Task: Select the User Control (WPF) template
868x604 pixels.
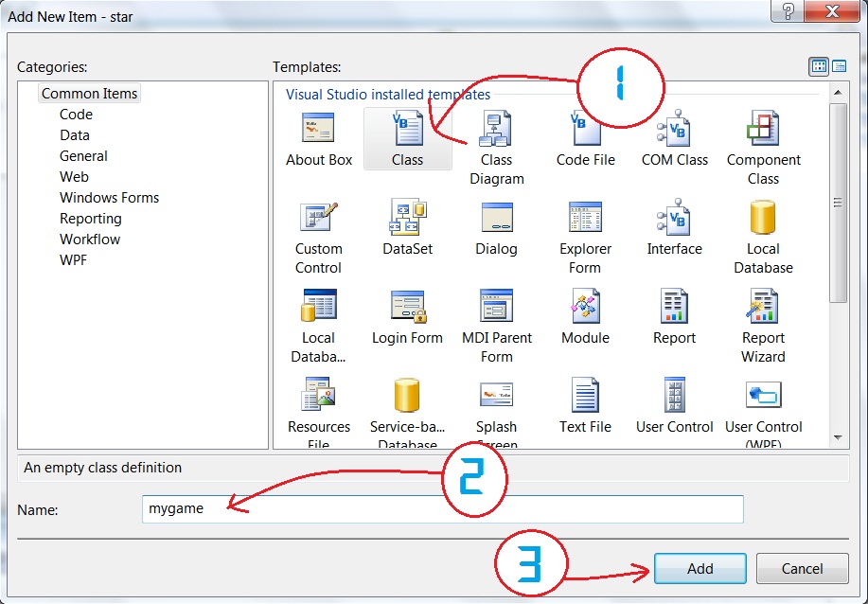Action: (763, 413)
